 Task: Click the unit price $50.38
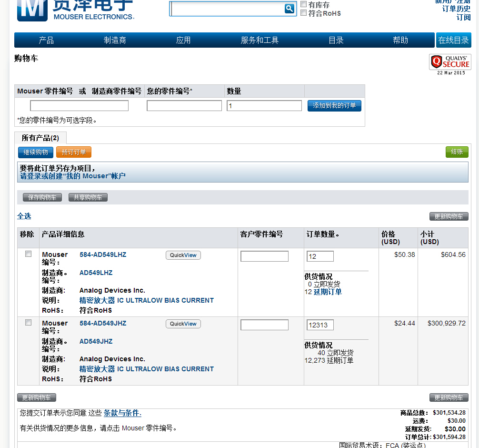pyautogui.click(x=404, y=255)
